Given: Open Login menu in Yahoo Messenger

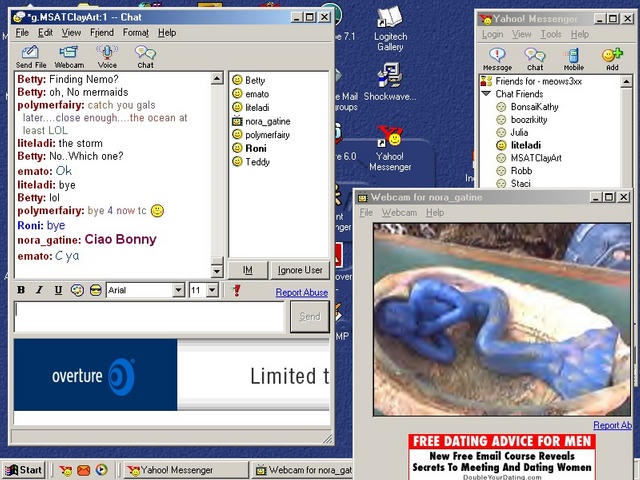Looking at the screenshot, I should click(x=492, y=34).
